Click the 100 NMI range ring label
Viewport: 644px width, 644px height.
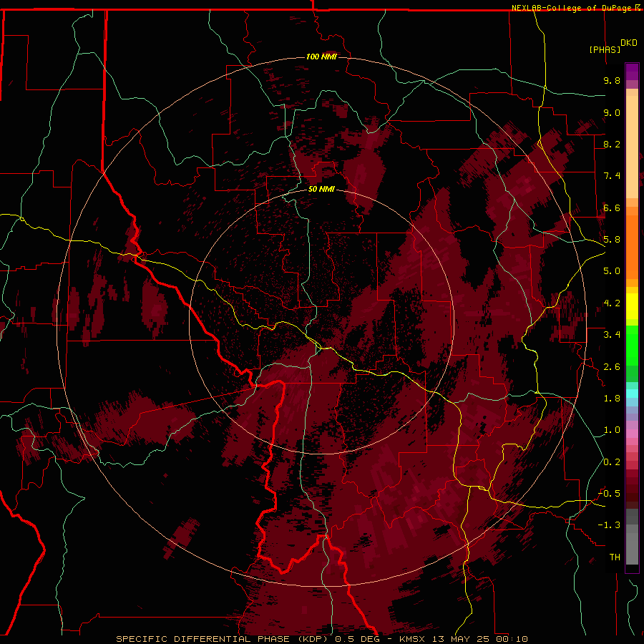[x=321, y=57]
